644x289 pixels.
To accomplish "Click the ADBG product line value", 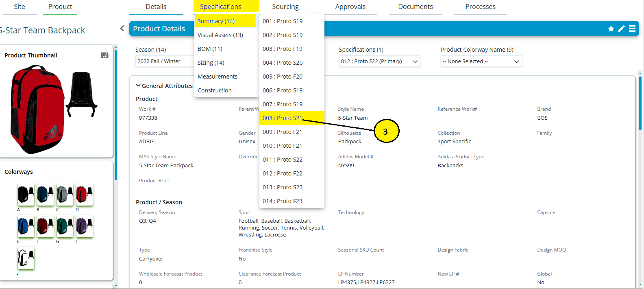I will click(146, 142).
